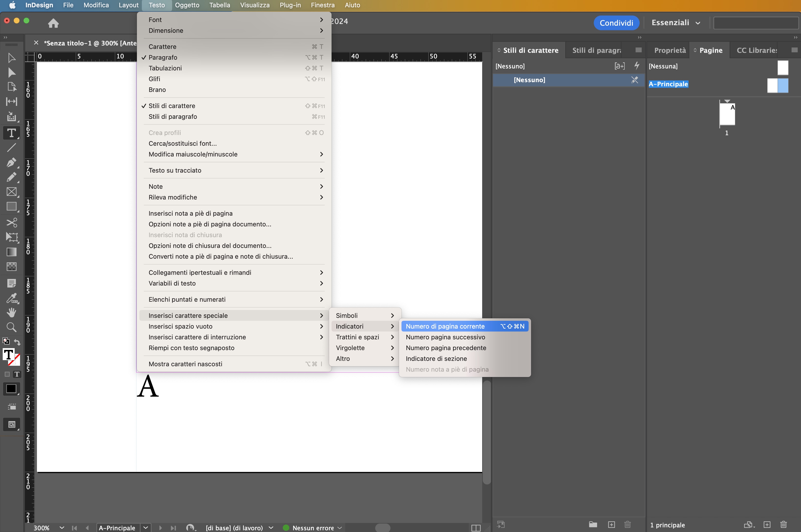This screenshot has width=801, height=532.
Task: Select the Direct Selection tool
Action: (x=11, y=72)
